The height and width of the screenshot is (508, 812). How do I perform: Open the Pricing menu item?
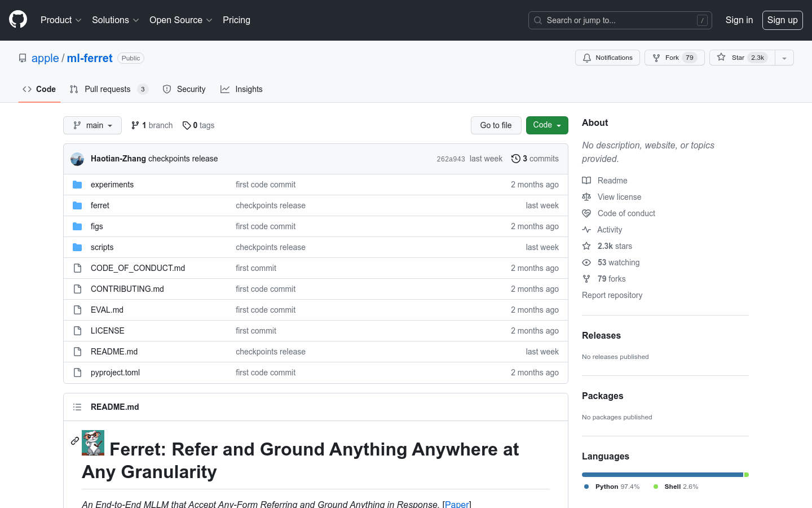(236, 20)
